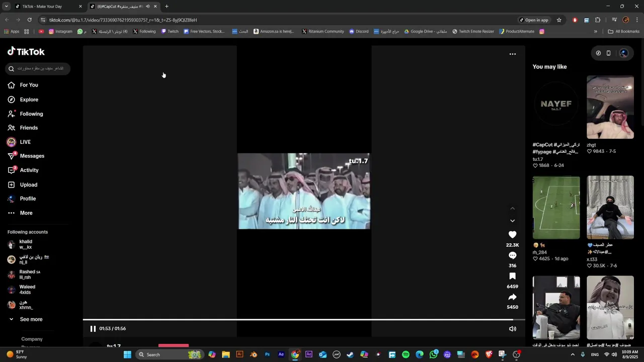Open the Explore page

click(x=23, y=100)
